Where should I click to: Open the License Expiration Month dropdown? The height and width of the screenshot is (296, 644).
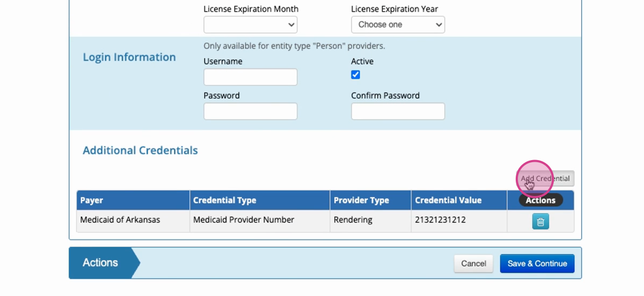pos(250,25)
